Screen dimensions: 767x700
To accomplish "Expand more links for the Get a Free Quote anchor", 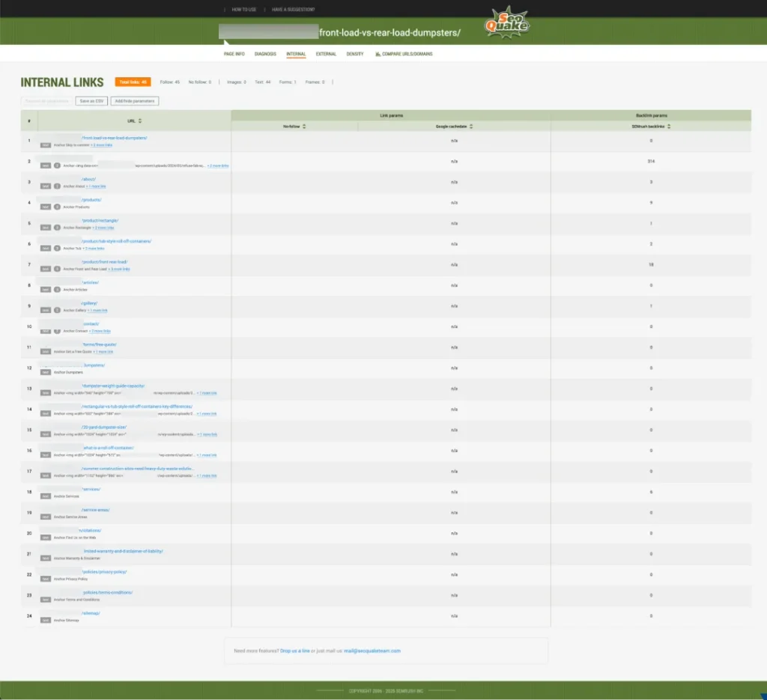I will tap(103, 352).
